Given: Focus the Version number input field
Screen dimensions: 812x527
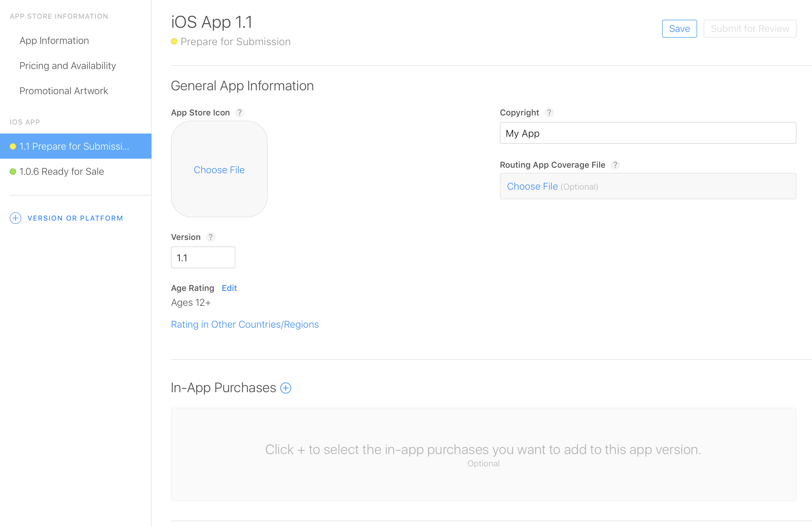Looking at the screenshot, I should tap(203, 258).
